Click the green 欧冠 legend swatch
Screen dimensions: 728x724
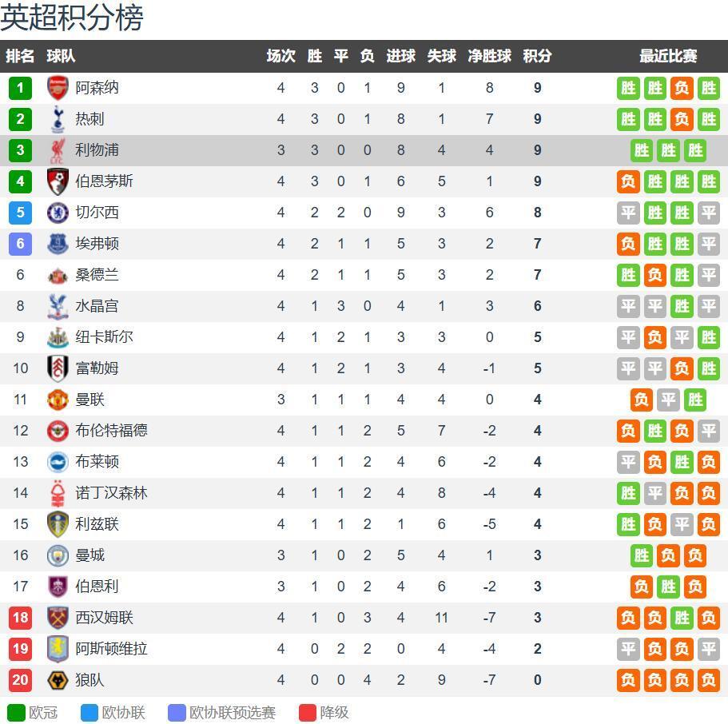[16, 712]
